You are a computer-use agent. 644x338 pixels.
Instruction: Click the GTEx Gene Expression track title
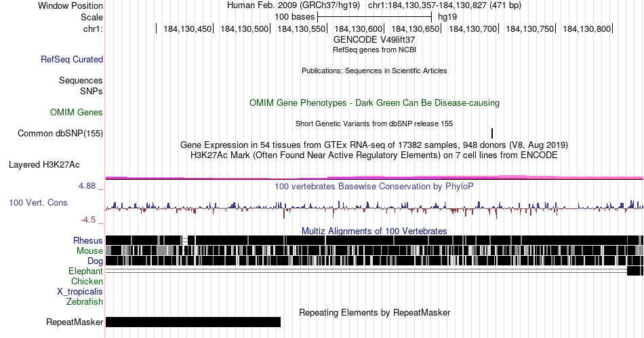tap(374, 145)
